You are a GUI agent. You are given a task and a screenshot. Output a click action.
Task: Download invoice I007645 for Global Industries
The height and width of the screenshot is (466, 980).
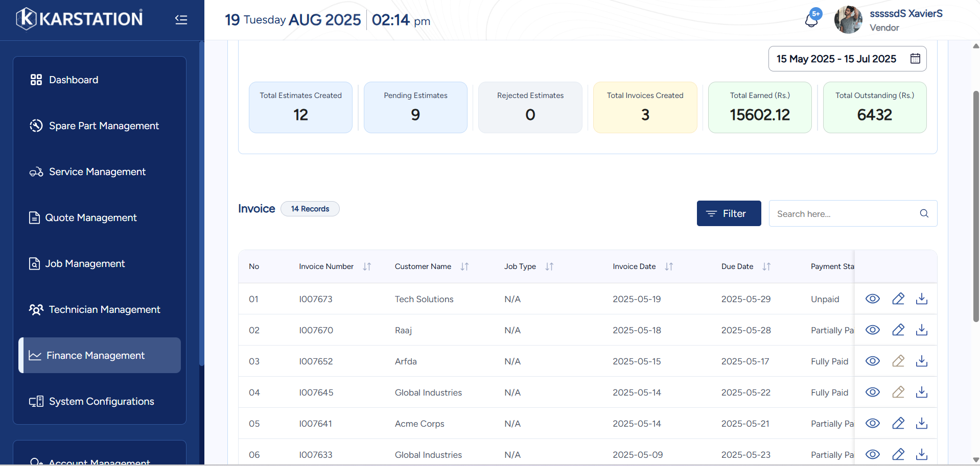click(x=921, y=392)
